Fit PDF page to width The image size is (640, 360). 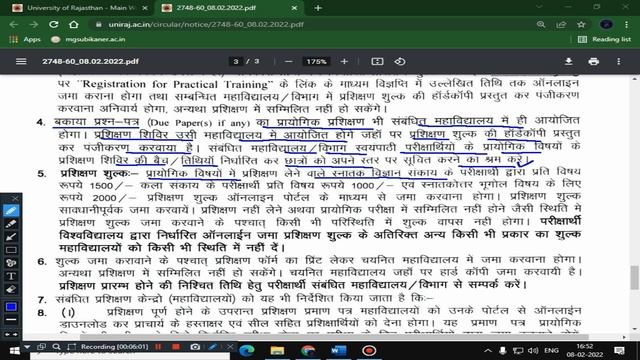pos(377,61)
